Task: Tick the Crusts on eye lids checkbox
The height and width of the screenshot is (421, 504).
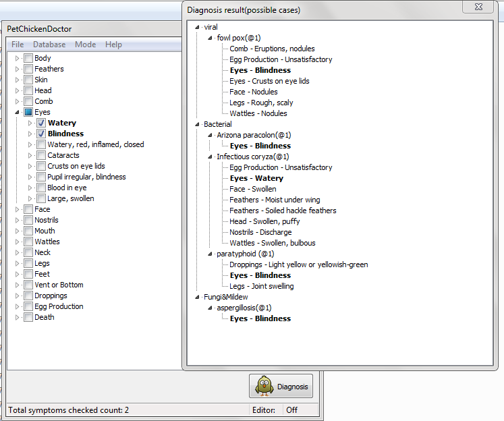Action: 41,166
